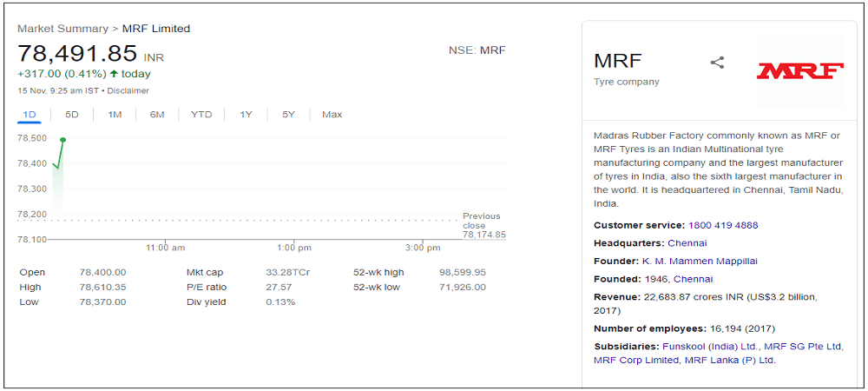The image size is (868, 391).
Task: Click the NSE: MRF ticker label
Action: pyautogui.click(x=477, y=50)
